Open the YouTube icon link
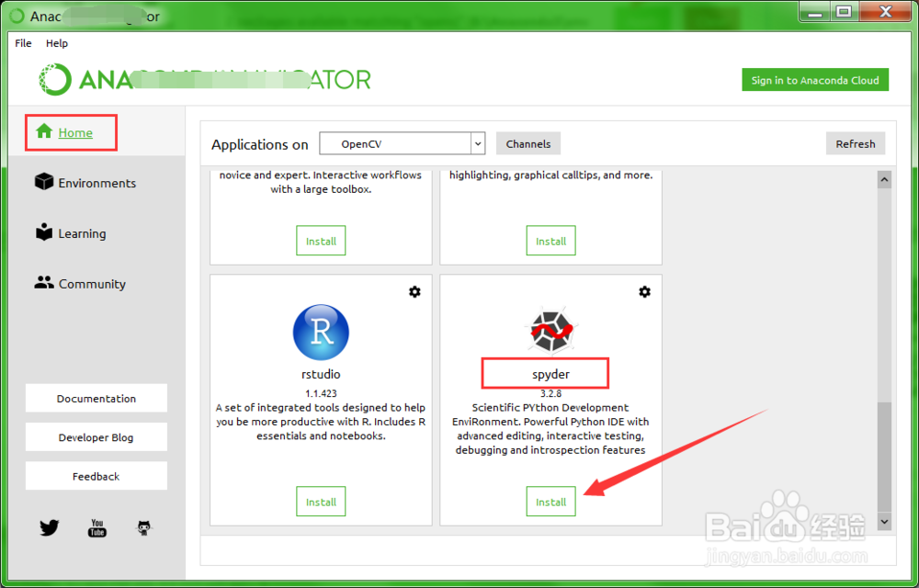This screenshot has width=919, height=588. pos(97,527)
